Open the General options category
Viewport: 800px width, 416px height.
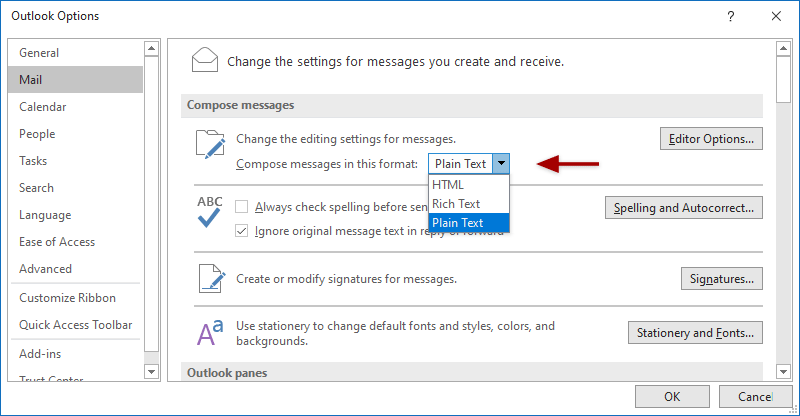click(x=76, y=53)
